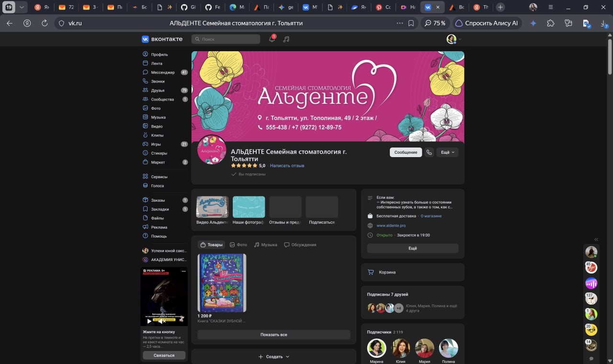Click the Сообщение button
Viewport: 613px width, 364px height.
coord(406,152)
